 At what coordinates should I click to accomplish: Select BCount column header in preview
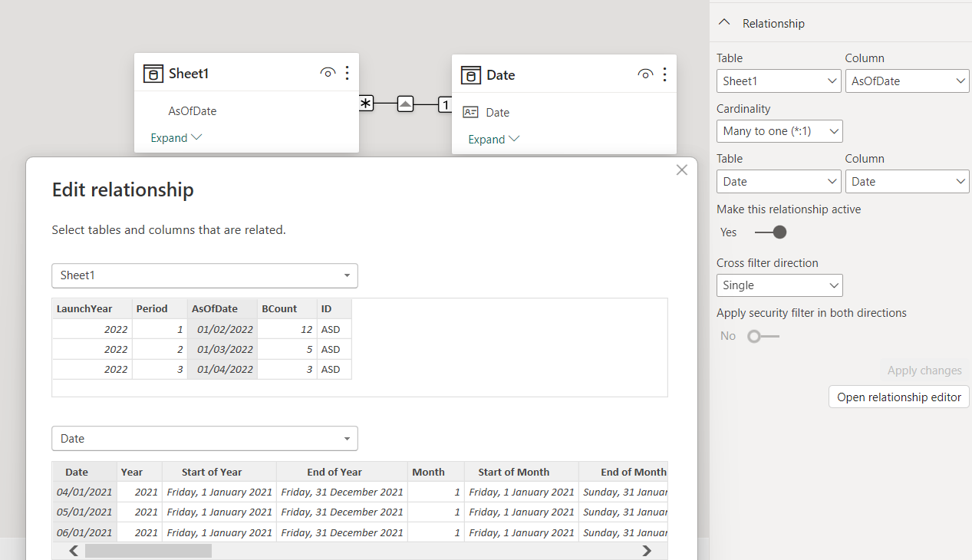(287, 308)
